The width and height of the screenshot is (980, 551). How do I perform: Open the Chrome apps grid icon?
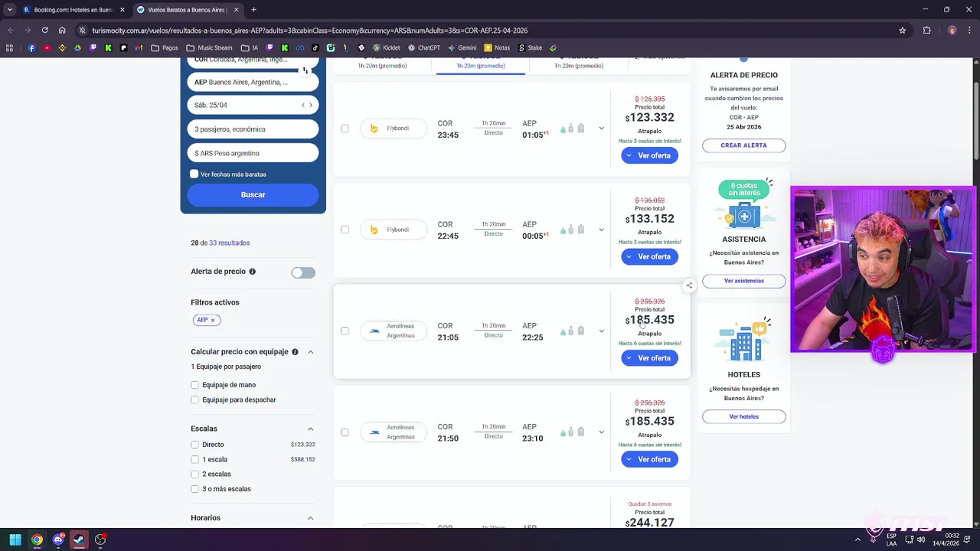pos(9,47)
